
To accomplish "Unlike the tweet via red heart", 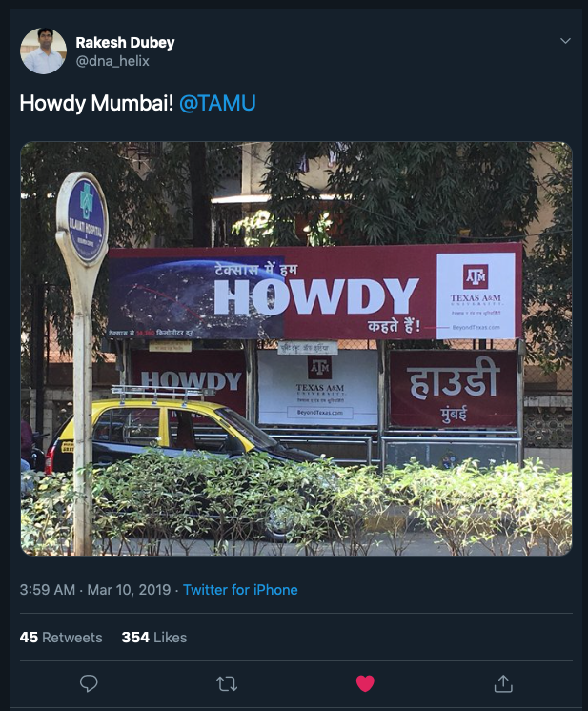I will [365, 683].
